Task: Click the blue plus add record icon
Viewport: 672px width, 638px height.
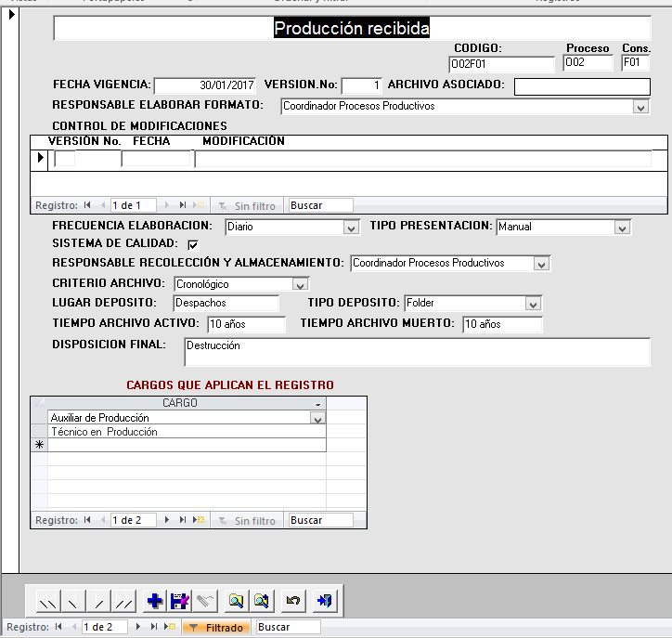Action: point(155,602)
